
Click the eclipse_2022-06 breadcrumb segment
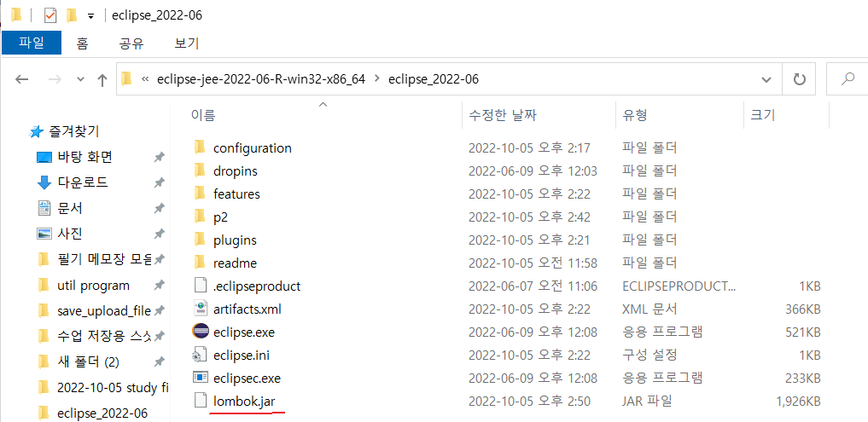(434, 79)
